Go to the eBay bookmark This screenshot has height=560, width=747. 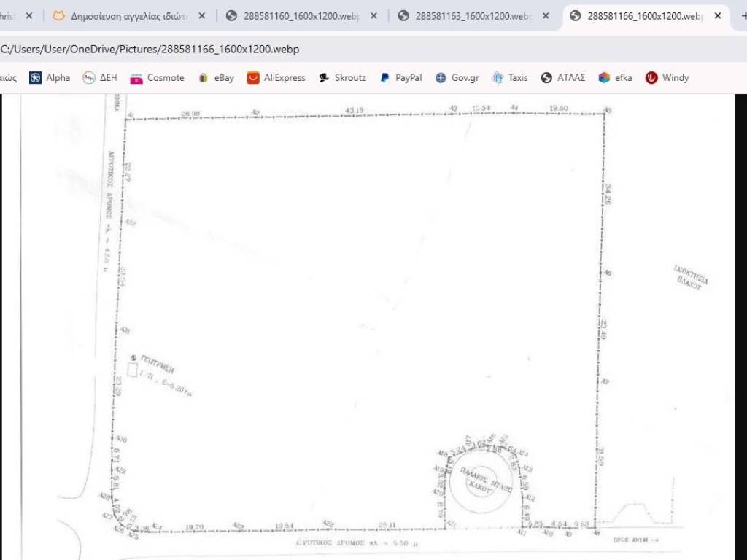(216, 78)
